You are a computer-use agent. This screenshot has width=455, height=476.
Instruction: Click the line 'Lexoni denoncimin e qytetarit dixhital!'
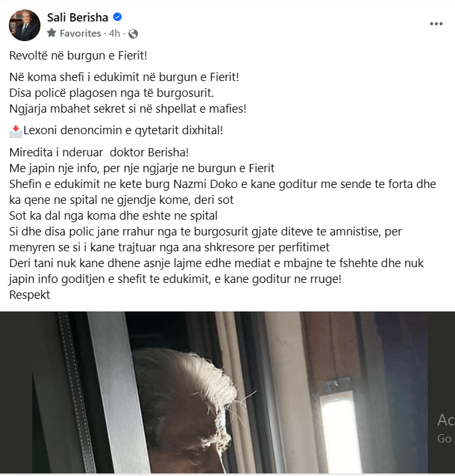[x=123, y=130]
